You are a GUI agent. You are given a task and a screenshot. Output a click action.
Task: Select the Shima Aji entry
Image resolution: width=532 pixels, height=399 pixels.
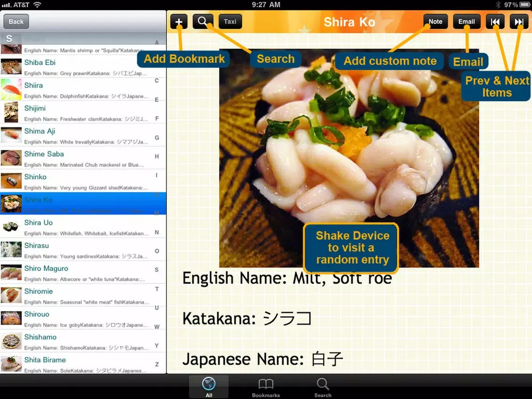83,135
